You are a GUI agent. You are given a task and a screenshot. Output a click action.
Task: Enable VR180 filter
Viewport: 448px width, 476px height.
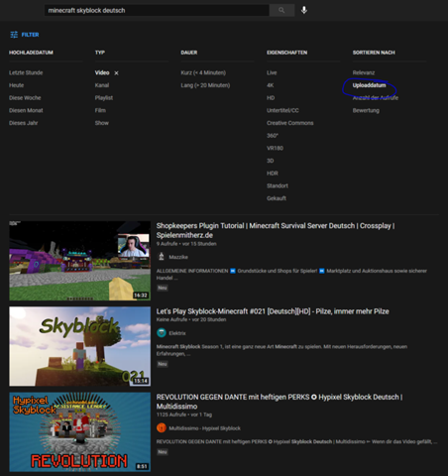point(275,148)
